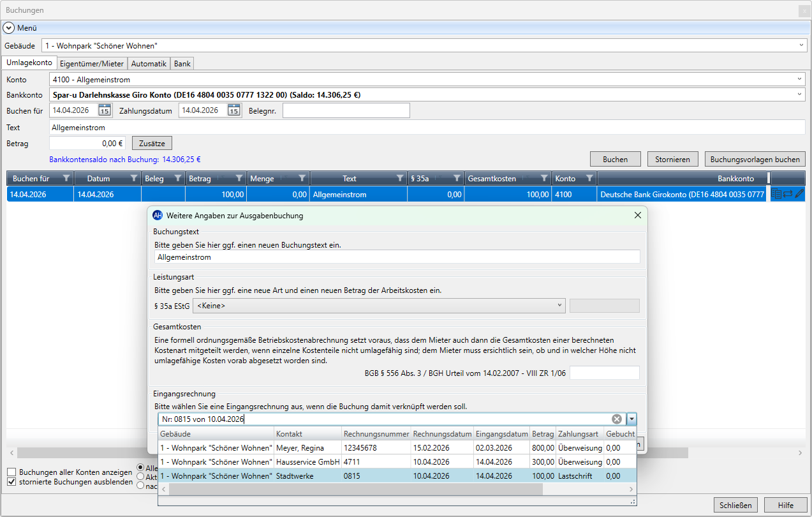Toggle the Eingangsrechnung dropdown arrow

631,419
